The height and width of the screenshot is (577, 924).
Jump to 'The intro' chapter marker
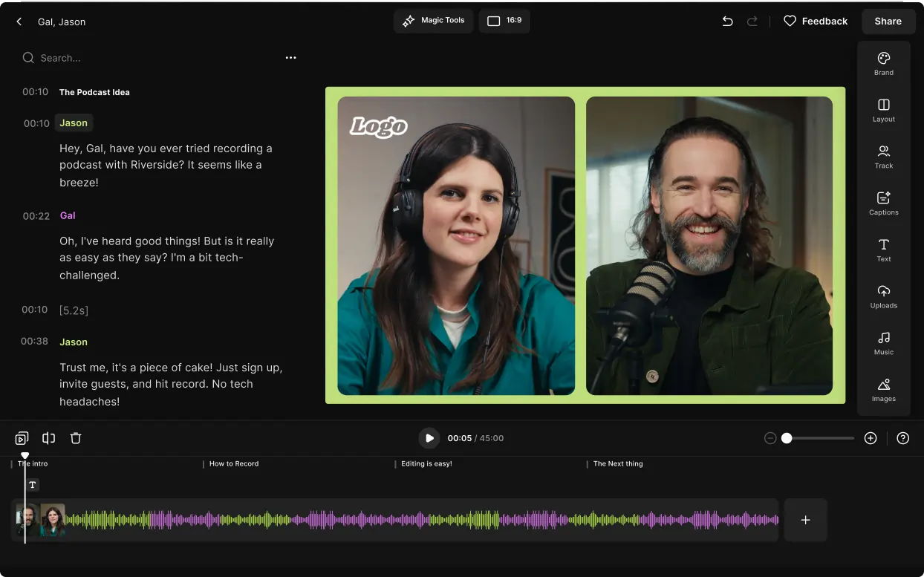(32, 463)
